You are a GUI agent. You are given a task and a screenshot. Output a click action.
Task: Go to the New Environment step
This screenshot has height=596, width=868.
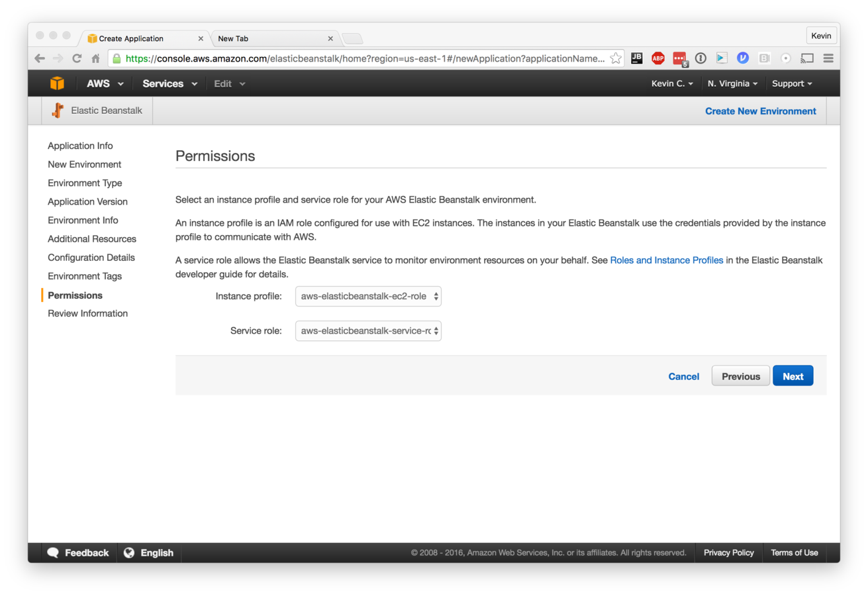[x=85, y=164]
